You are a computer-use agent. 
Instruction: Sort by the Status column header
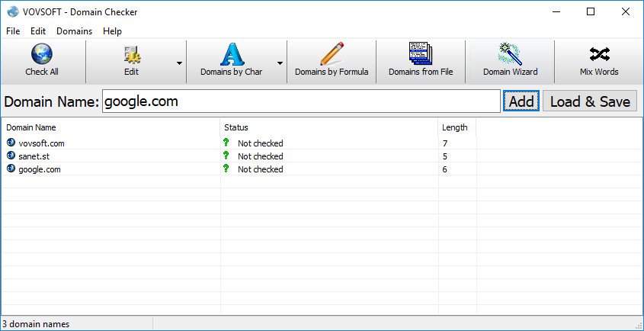tap(329, 127)
